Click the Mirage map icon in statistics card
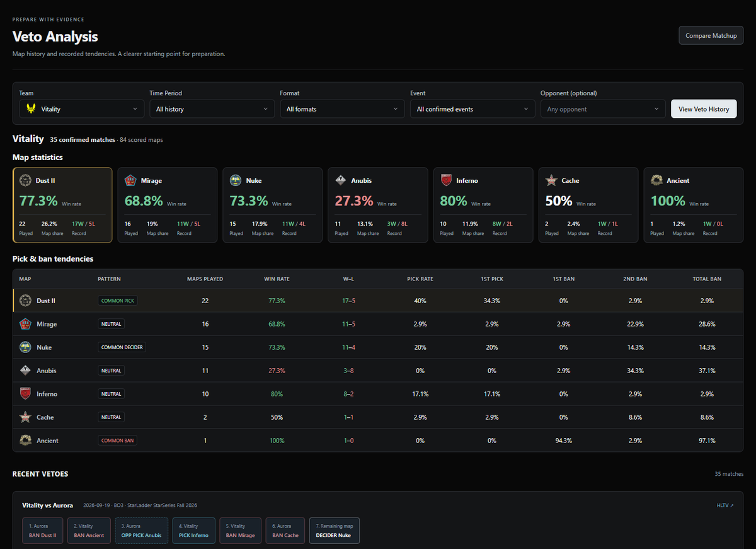756x549 pixels. [131, 180]
